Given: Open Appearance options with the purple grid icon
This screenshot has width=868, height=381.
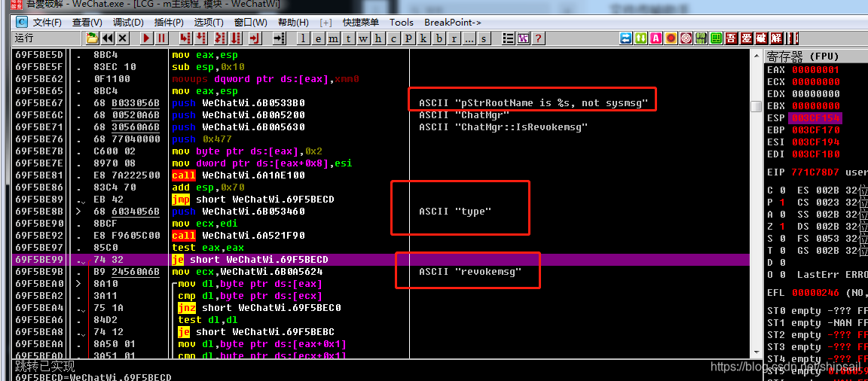Looking at the screenshot, I should [x=523, y=38].
